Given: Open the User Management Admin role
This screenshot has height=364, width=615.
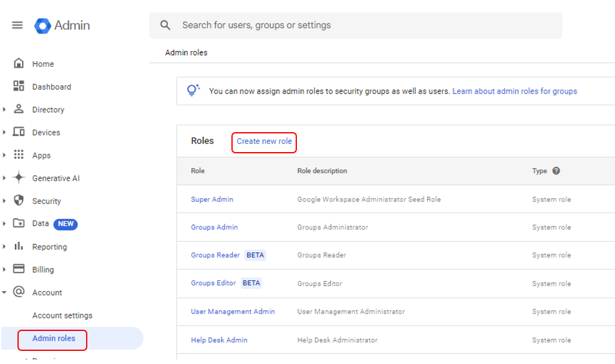Looking at the screenshot, I should 233,312.
